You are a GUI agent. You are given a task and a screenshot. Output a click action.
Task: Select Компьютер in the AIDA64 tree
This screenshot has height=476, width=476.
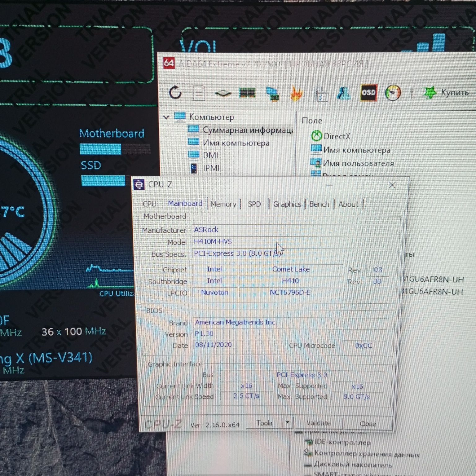(x=211, y=117)
